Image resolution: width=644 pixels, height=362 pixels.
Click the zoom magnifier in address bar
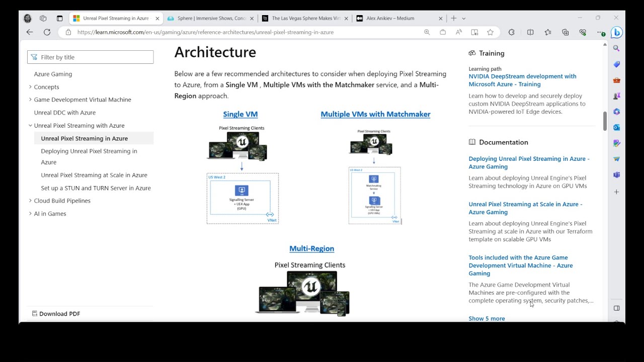click(427, 32)
